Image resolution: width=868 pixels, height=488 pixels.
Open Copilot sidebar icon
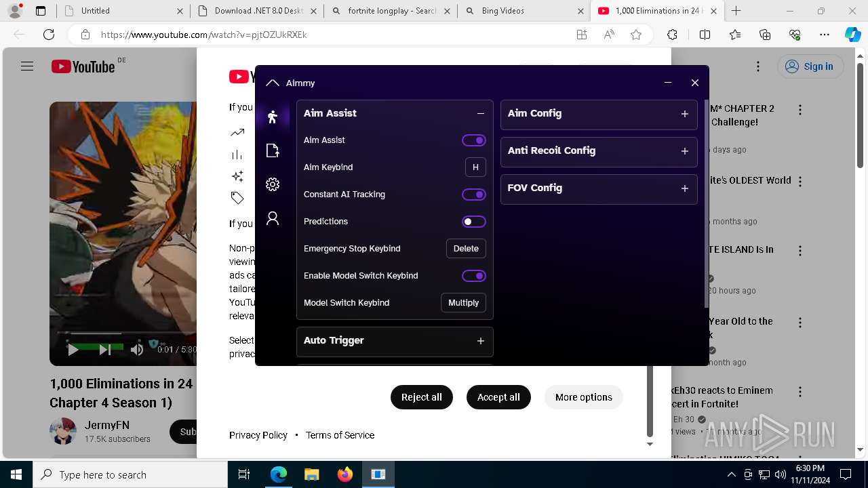pos(852,35)
